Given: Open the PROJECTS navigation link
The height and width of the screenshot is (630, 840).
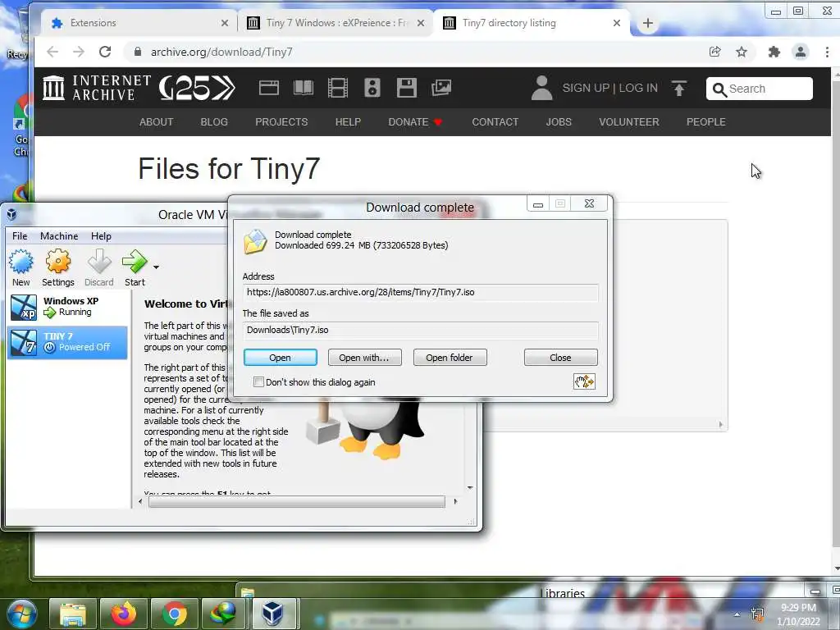Looking at the screenshot, I should tap(281, 122).
